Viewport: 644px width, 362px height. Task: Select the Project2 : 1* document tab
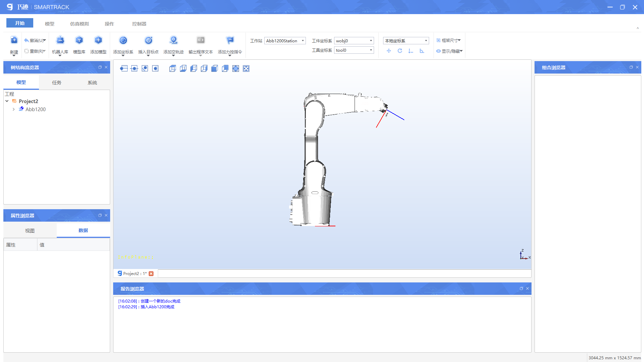[x=135, y=273]
